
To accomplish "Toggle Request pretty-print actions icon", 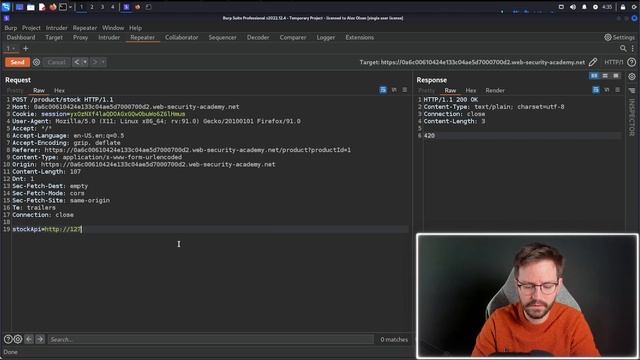I will [383, 90].
